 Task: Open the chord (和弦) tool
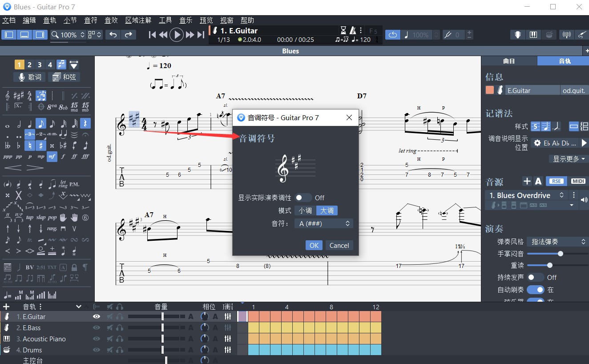64,77
